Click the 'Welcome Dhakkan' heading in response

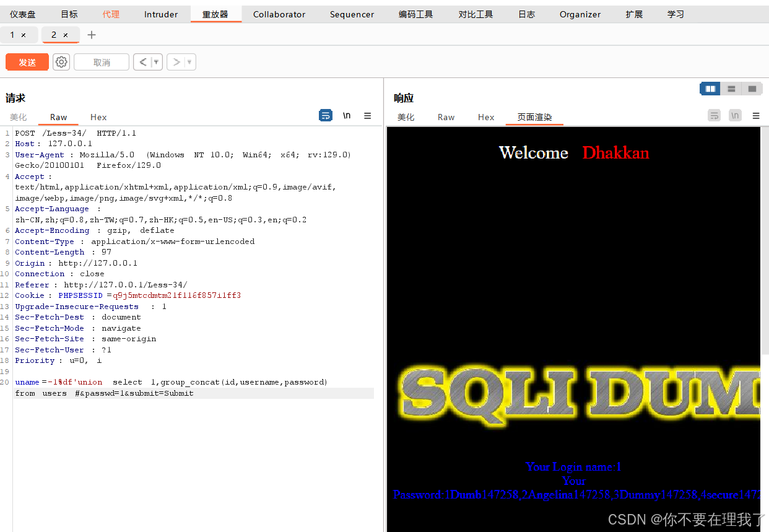[574, 152]
